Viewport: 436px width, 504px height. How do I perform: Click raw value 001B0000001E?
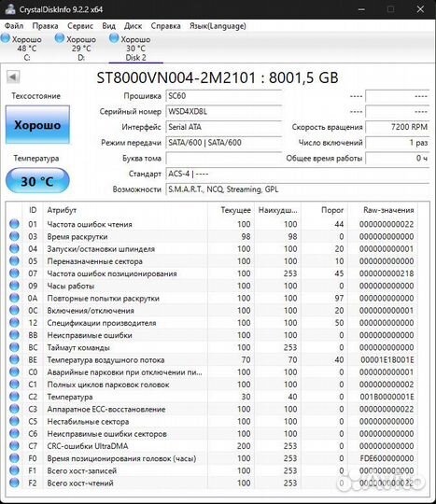coord(387,397)
